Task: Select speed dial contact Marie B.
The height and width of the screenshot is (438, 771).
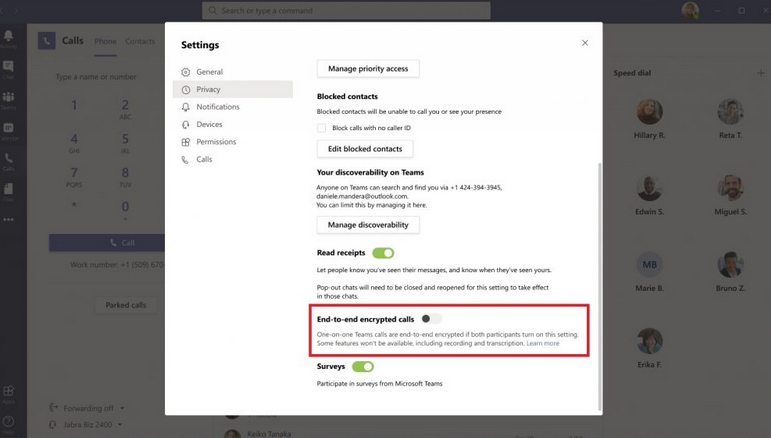Action: tap(649, 271)
